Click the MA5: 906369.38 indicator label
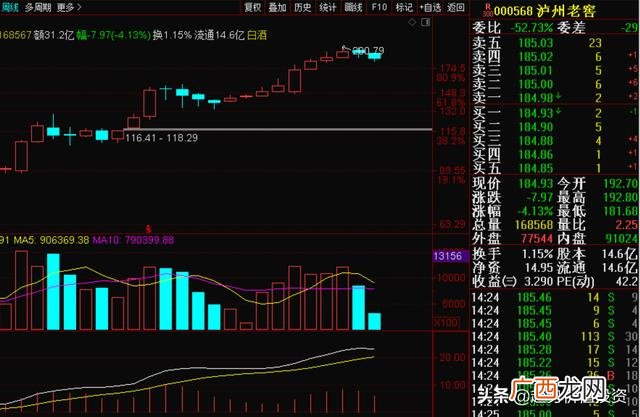The image size is (640, 417). click(x=51, y=240)
